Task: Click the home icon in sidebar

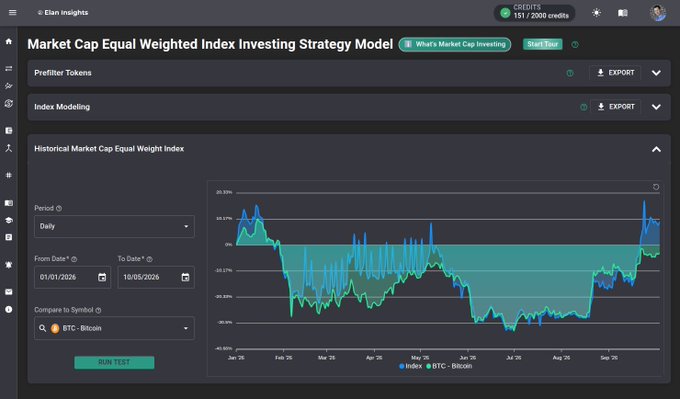Action: 9,42
